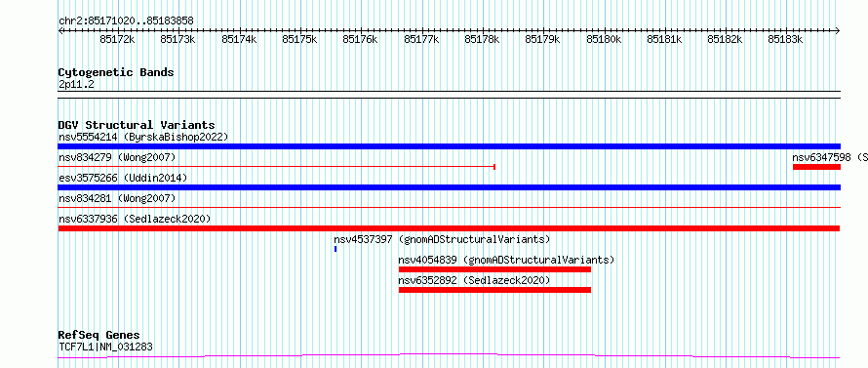Click the 85176k ruler position
The image size is (868, 368).
tap(361, 39)
